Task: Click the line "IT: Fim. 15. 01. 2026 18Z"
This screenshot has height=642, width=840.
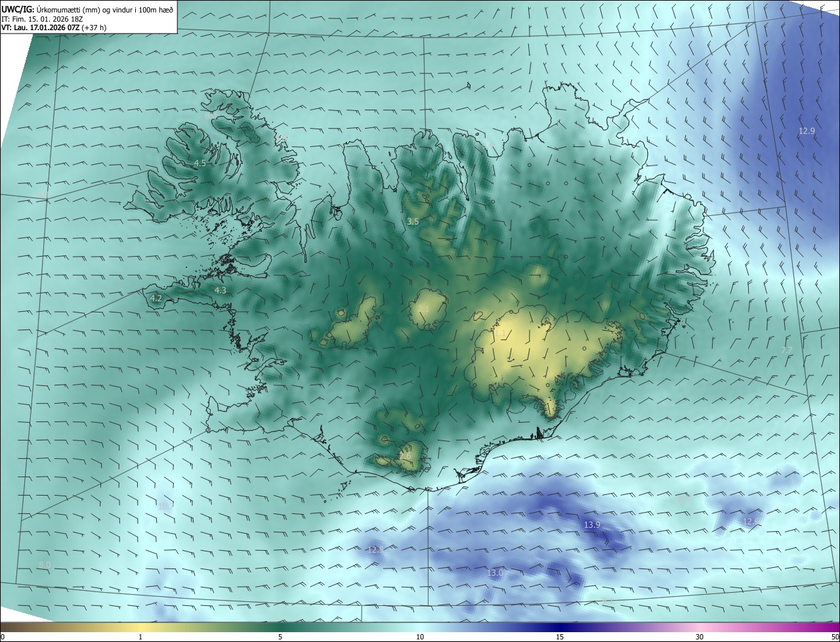Action: click(x=43, y=18)
